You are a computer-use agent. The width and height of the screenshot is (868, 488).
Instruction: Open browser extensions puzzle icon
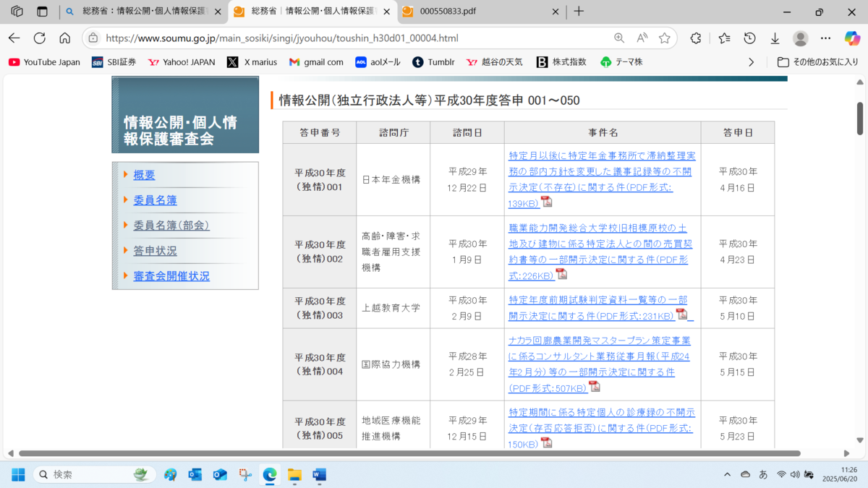coord(696,38)
